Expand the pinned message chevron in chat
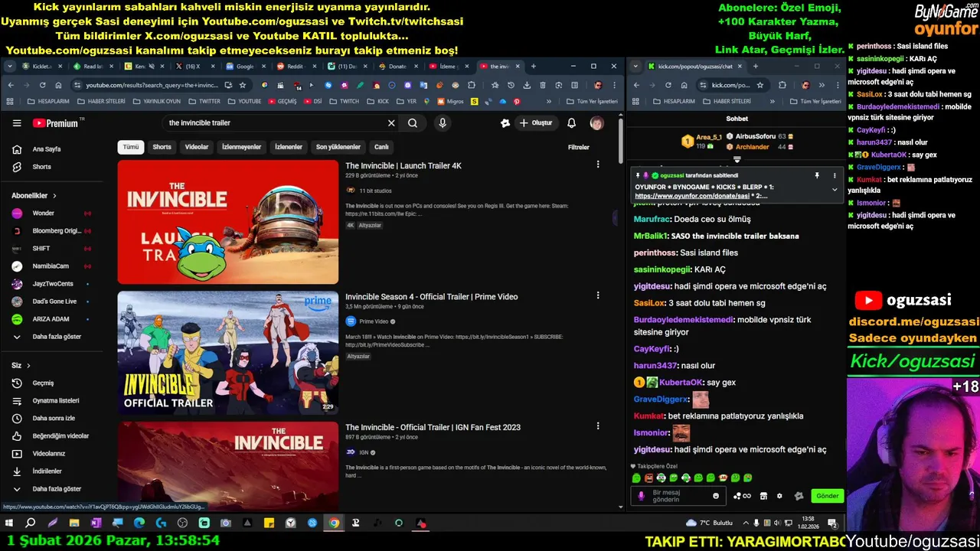Image resolution: width=980 pixels, height=551 pixels. (835, 189)
